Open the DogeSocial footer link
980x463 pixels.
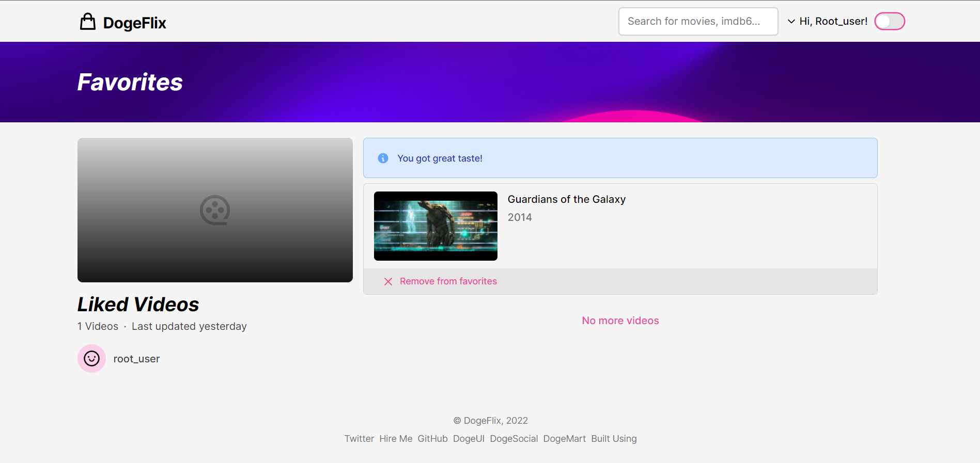pos(514,439)
